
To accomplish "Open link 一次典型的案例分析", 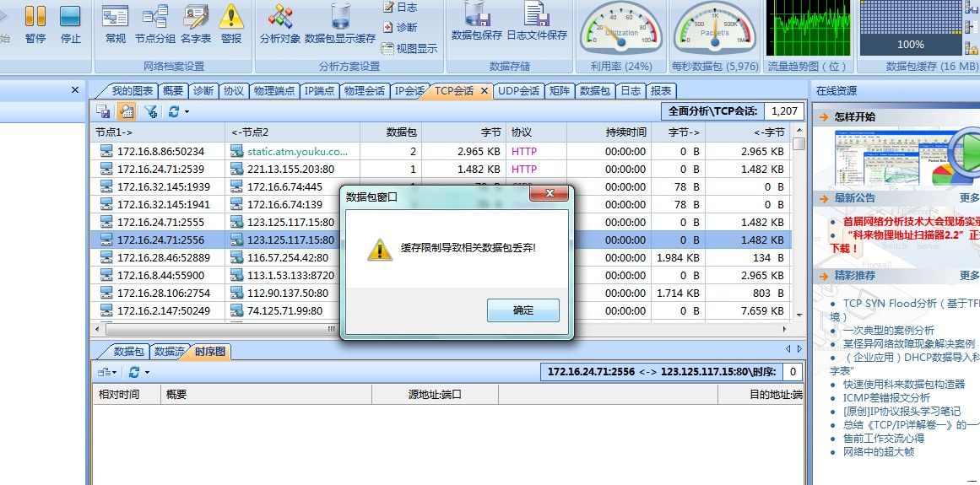I will tap(889, 330).
